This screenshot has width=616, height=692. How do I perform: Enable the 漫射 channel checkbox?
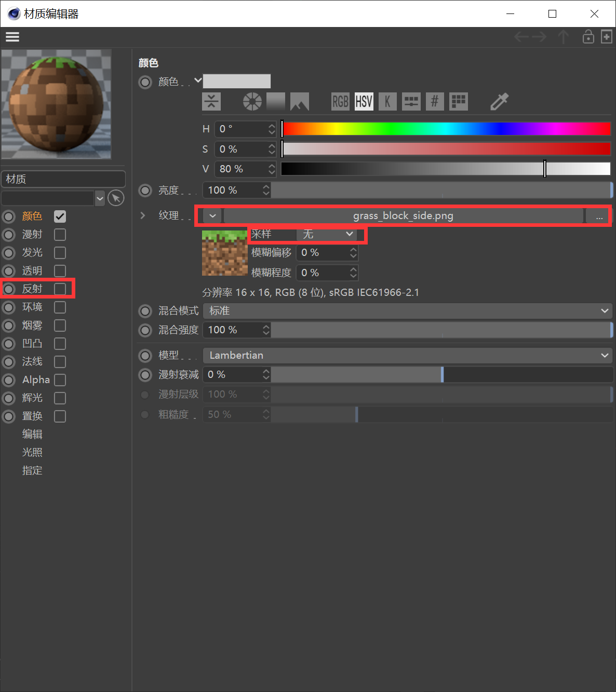point(60,235)
